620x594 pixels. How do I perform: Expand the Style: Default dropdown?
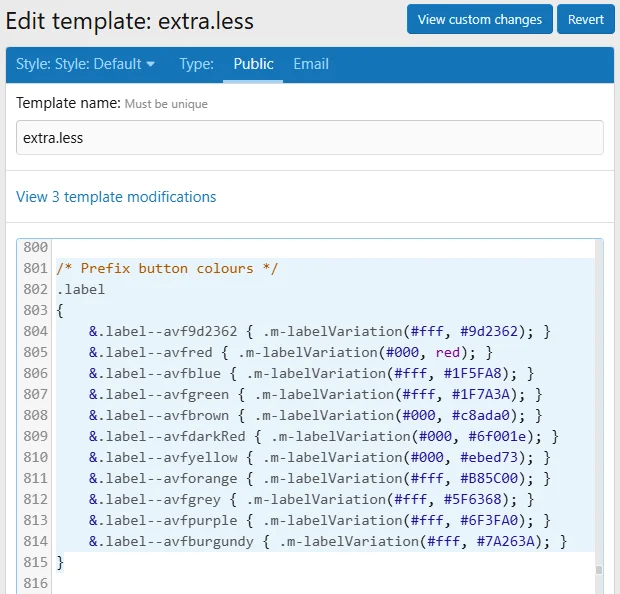(85, 64)
